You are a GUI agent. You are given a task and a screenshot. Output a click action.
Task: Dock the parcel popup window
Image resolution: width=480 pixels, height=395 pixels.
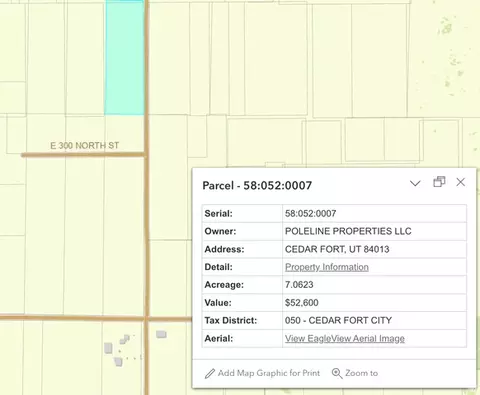tap(439, 182)
